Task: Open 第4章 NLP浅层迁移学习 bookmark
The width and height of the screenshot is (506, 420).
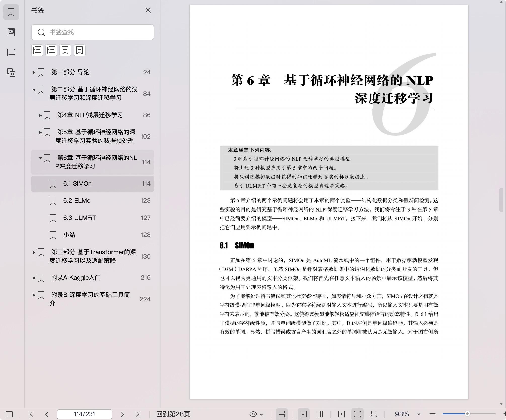Action: pyautogui.click(x=93, y=115)
